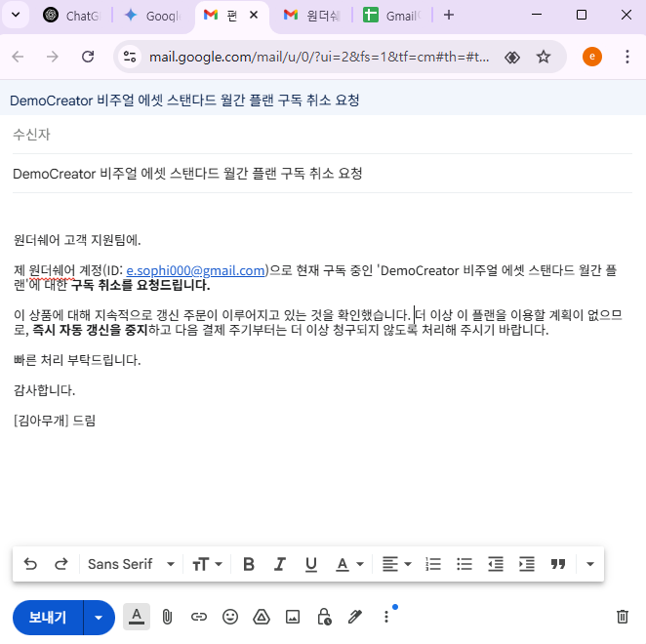Screen dimensions: 646x644
Task: Insert a bulleted list
Action: (464, 564)
